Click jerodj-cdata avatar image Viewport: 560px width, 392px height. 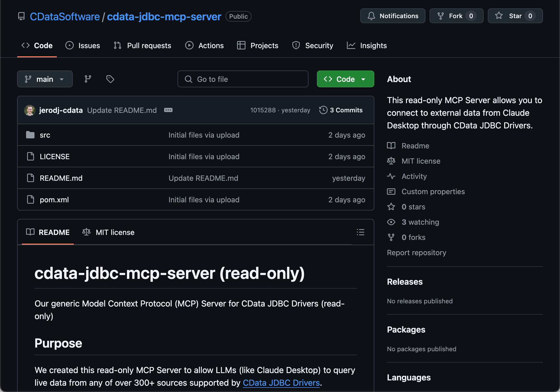30,110
